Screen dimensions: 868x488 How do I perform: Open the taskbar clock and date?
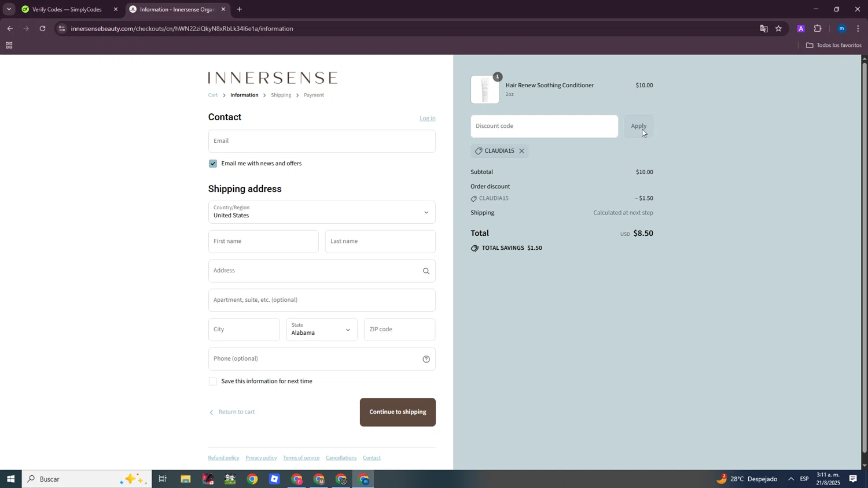(828, 479)
